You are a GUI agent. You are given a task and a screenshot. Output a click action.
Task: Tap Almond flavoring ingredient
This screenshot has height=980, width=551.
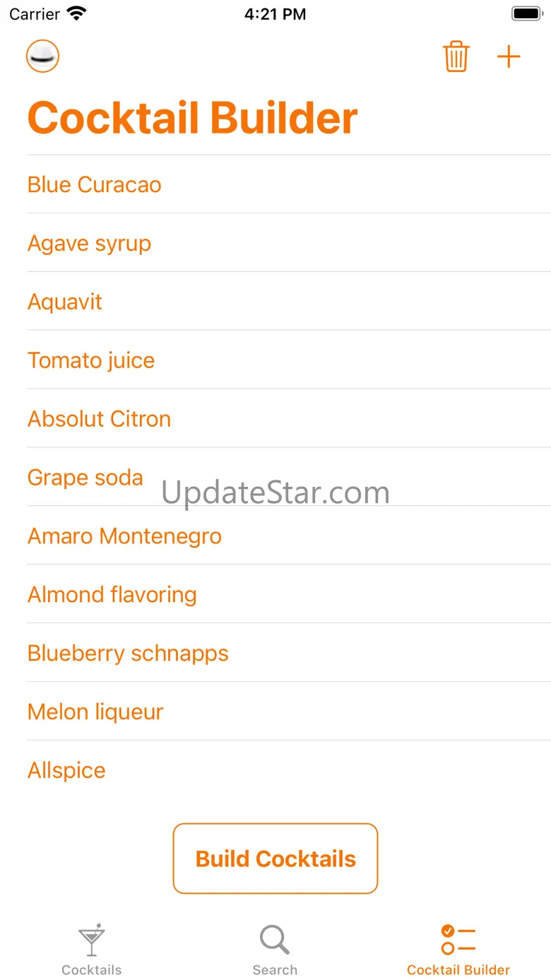pos(112,595)
